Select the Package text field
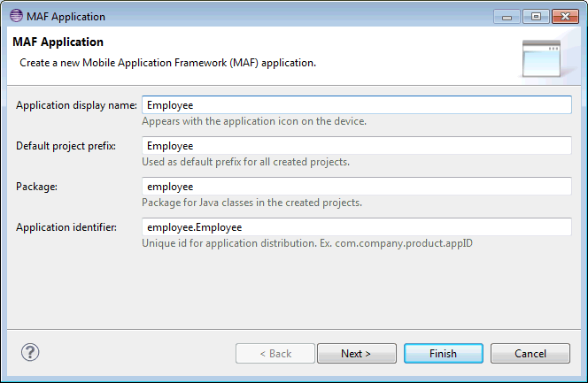588x383 pixels. (x=357, y=187)
